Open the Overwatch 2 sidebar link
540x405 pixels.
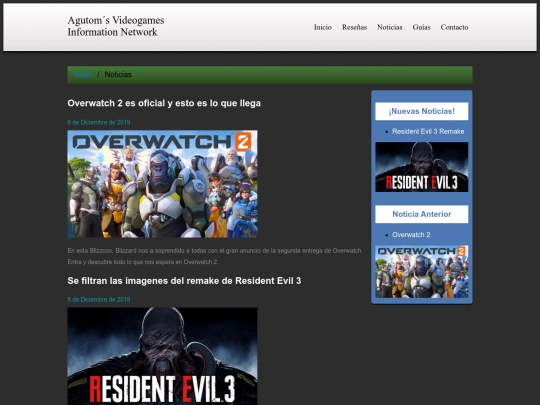tap(411, 235)
